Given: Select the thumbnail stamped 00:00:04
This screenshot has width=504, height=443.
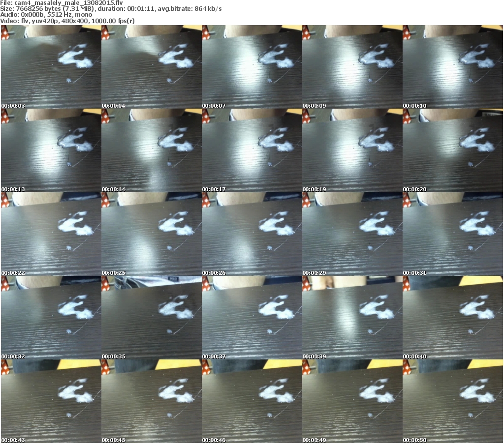Looking at the screenshot, I should click(x=152, y=67).
